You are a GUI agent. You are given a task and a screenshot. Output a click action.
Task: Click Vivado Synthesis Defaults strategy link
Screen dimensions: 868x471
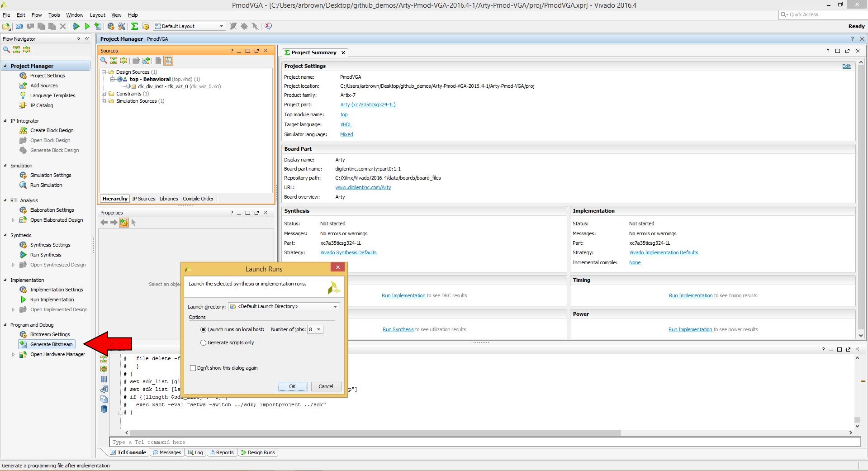tap(348, 252)
